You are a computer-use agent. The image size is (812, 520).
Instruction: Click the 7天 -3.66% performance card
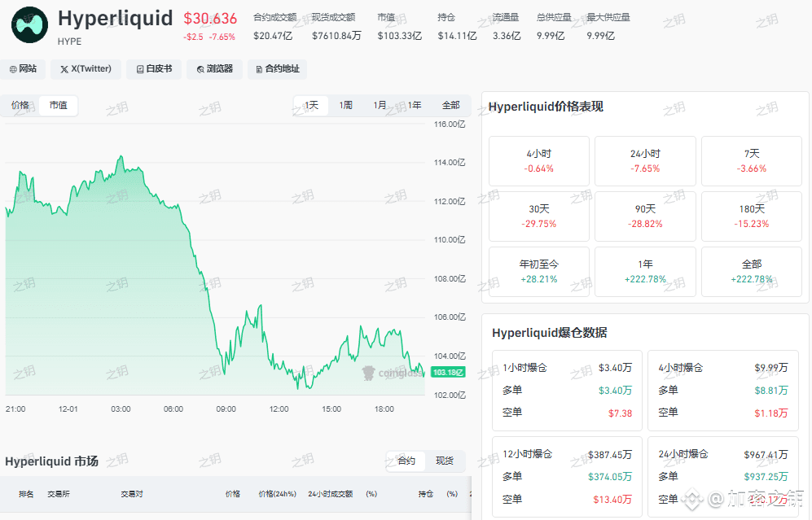point(752,161)
